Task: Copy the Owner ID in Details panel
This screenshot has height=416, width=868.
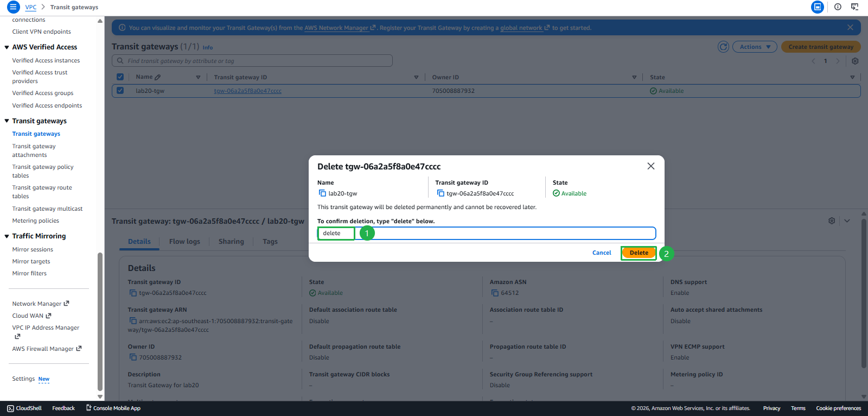Action: [133, 357]
